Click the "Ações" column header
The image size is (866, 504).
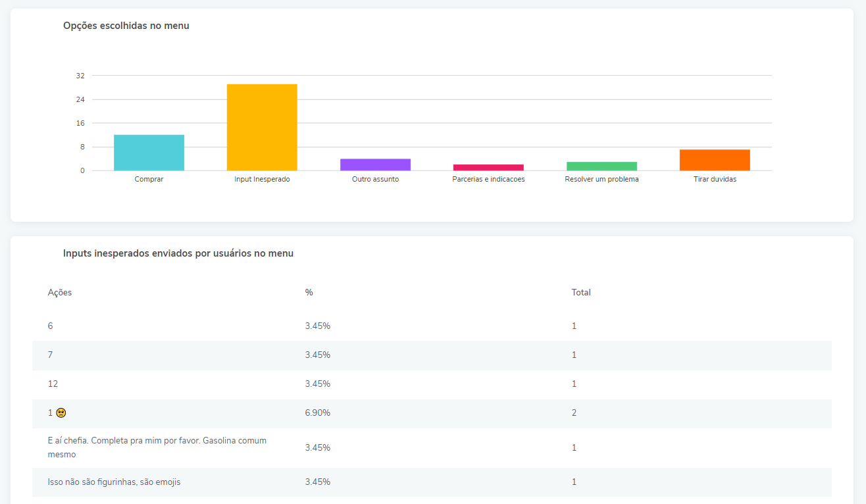60,292
